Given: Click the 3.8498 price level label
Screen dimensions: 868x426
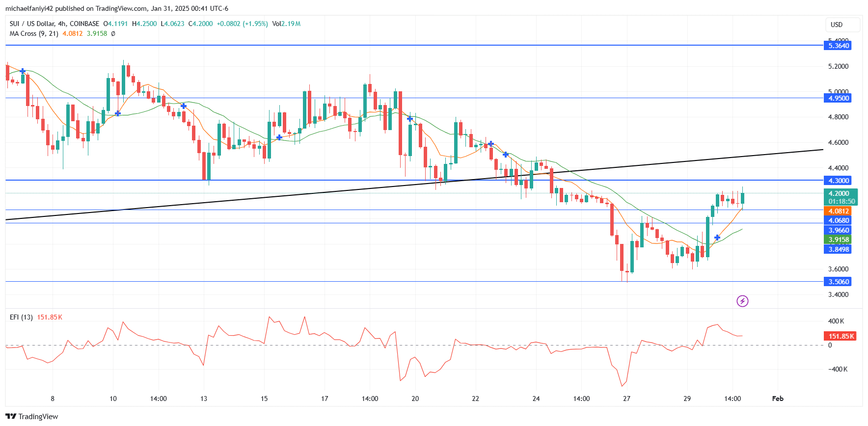Looking at the screenshot, I should coord(839,249).
